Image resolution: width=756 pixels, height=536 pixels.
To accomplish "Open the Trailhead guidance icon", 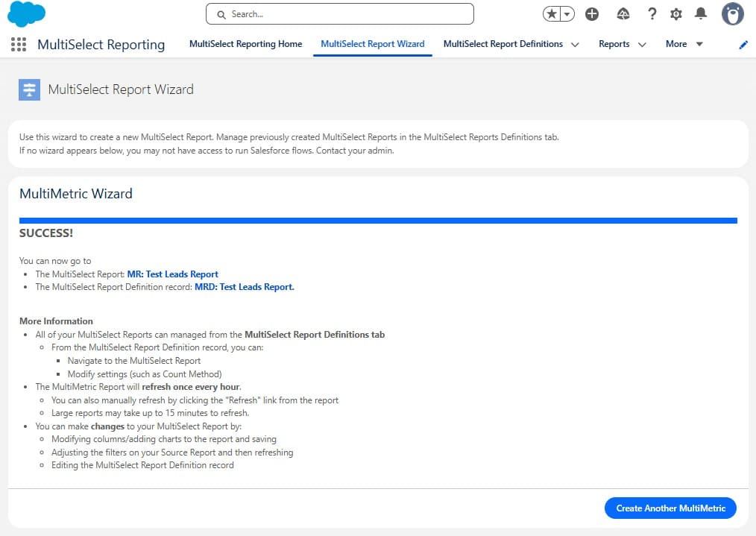I will tap(623, 14).
